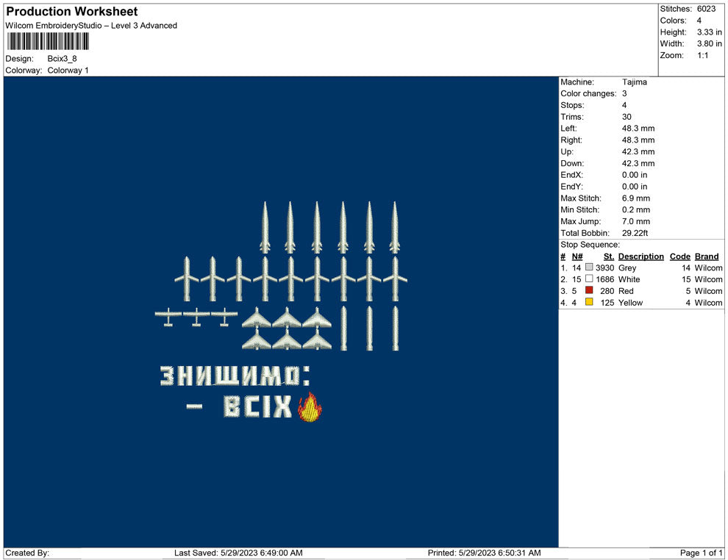
Task: Click 'Last Saved: 5/29/2023 6:49:00 AM'
Action: (239, 553)
